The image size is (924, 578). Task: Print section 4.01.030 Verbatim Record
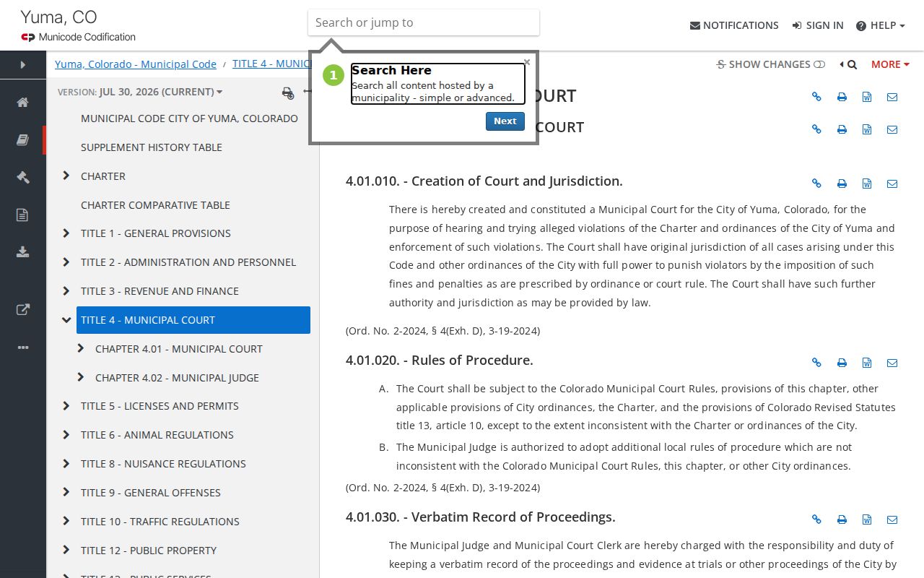click(x=842, y=519)
